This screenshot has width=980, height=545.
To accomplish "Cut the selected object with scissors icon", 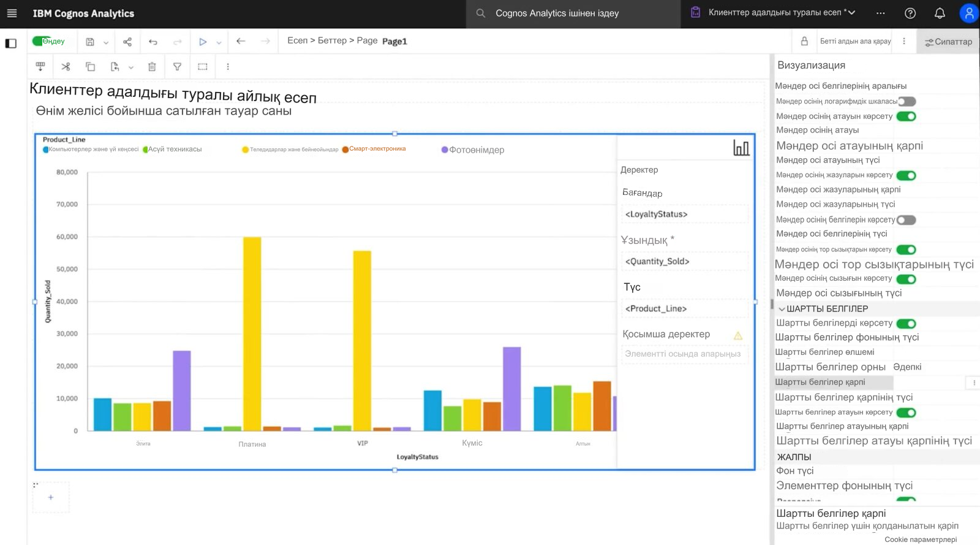I will coord(66,66).
